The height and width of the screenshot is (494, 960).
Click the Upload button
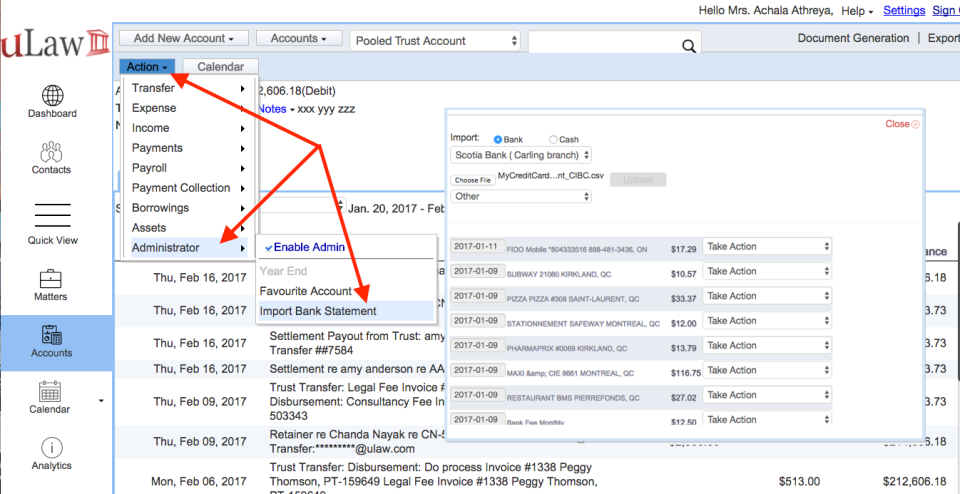(x=638, y=180)
